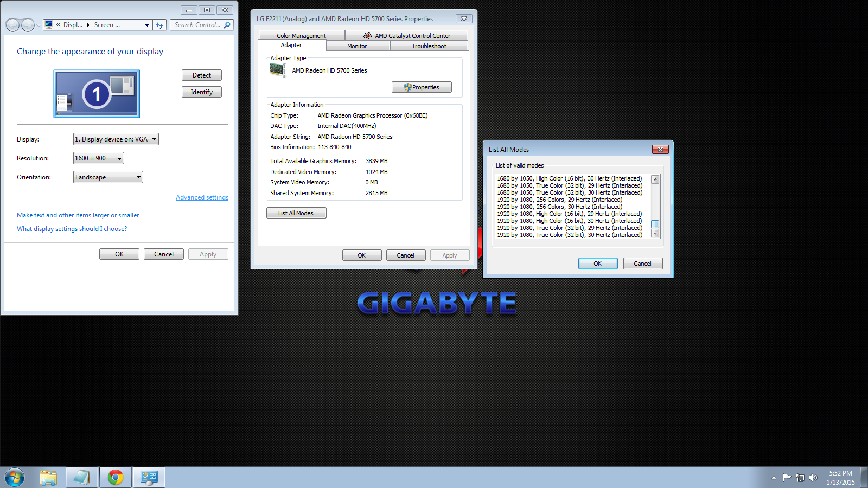This screenshot has height=488, width=868.
Task: Refresh the Screen Resolution page
Action: click(159, 25)
